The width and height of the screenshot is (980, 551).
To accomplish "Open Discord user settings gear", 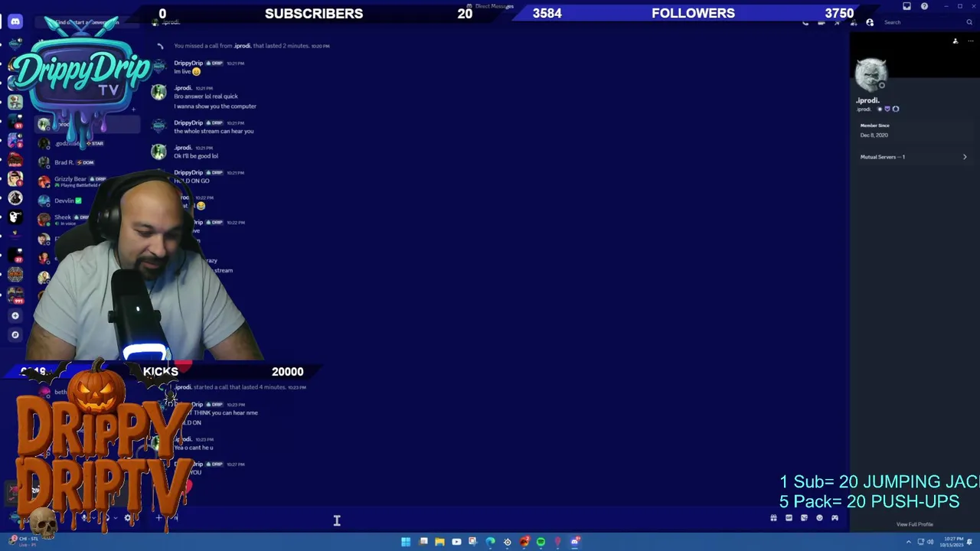I will (128, 518).
